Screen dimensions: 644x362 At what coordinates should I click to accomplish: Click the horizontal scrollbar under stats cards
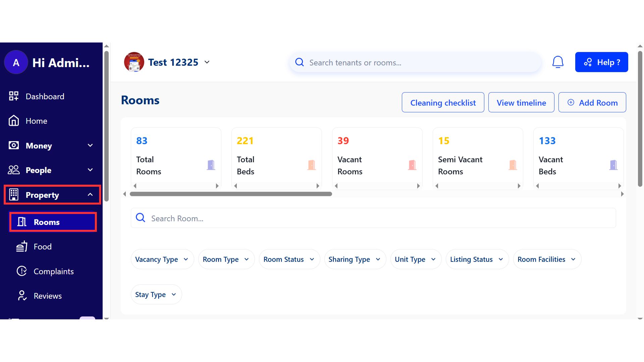231,194
